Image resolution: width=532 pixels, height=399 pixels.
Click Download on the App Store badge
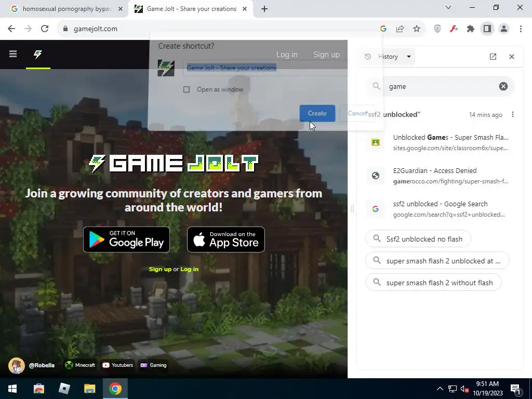click(x=226, y=240)
